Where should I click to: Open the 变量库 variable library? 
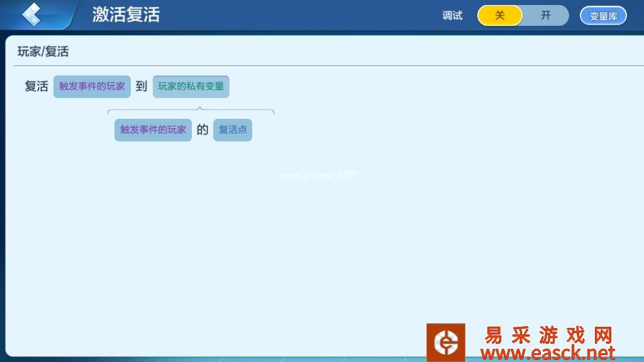pyautogui.click(x=603, y=16)
